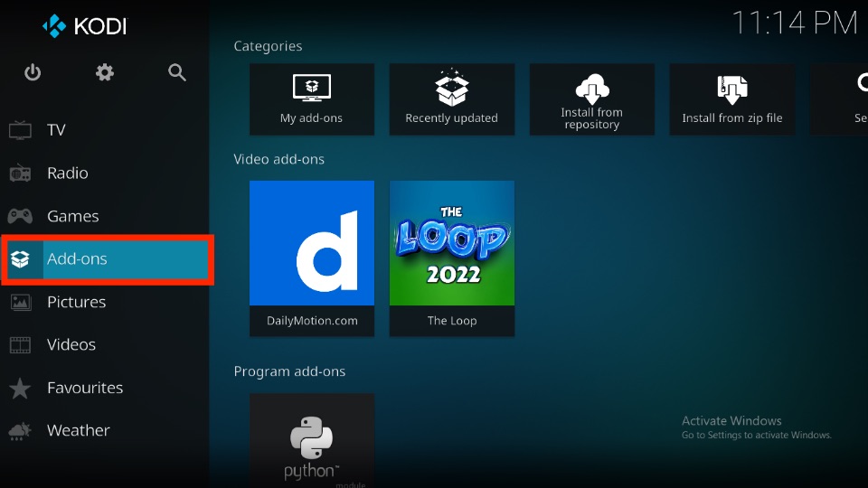The height and width of the screenshot is (488, 868).
Task: Go to Games menu entry
Action: click(73, 216)
